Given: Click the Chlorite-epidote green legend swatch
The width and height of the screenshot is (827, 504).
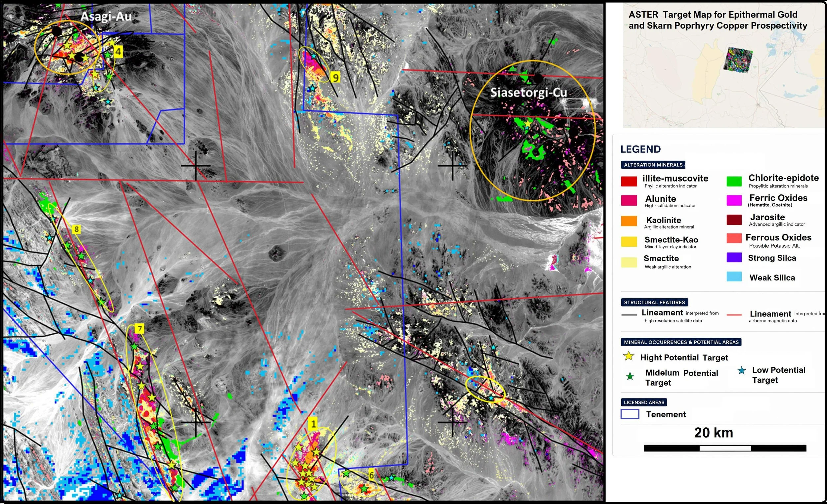Looking at the screenshot, I should click(x=734, y=181).
